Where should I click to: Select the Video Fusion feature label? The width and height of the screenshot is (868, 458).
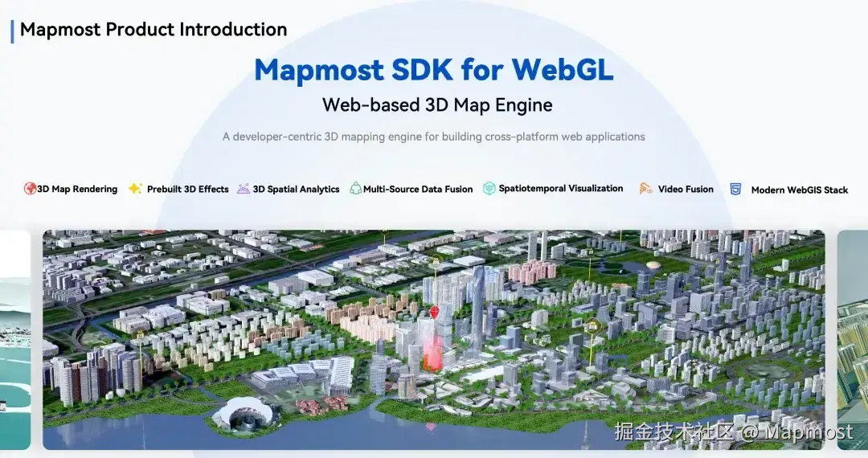686,189
